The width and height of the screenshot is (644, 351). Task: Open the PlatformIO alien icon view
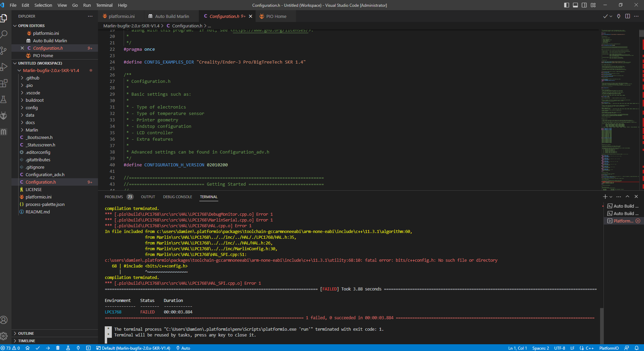click(x=4, y=116)
